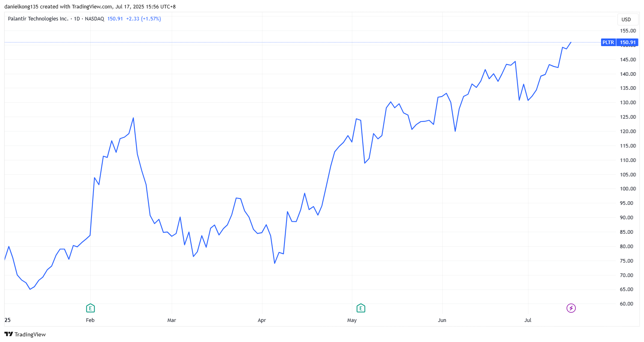The image size is (644, 342).
Task: Click the purple lightning event icon
Action: [571, 308]
